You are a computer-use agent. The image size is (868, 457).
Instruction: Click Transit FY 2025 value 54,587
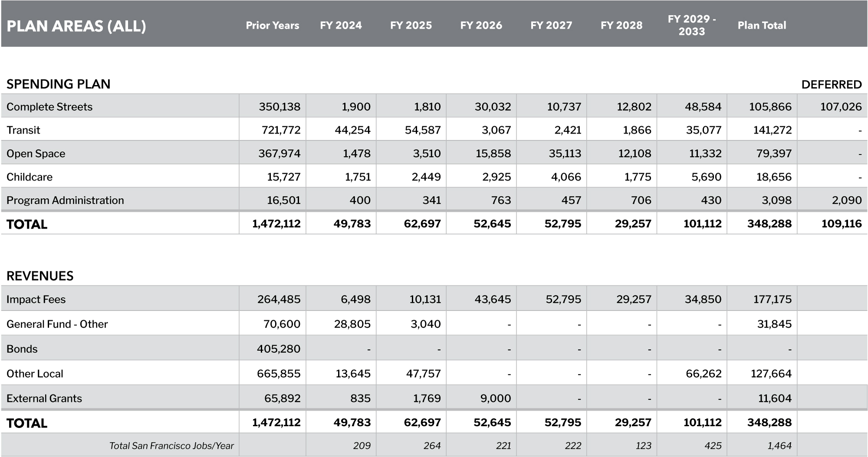point(423,130)
